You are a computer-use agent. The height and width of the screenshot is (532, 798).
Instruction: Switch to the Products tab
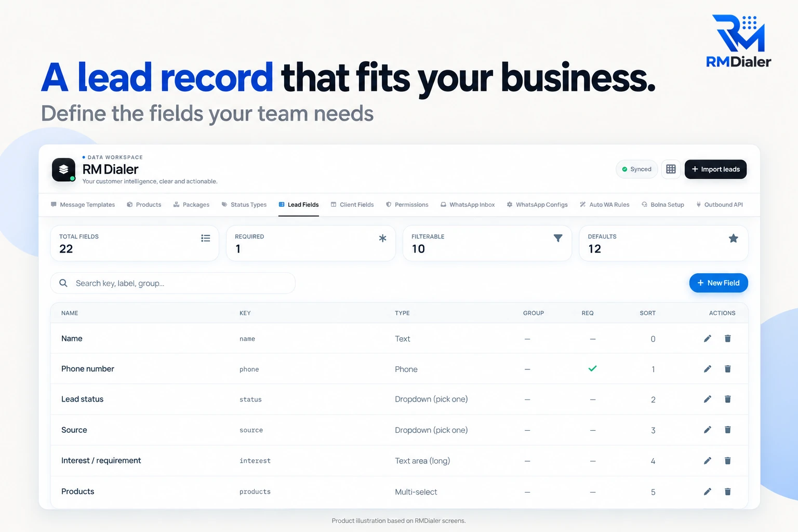(x=144, y=205)
